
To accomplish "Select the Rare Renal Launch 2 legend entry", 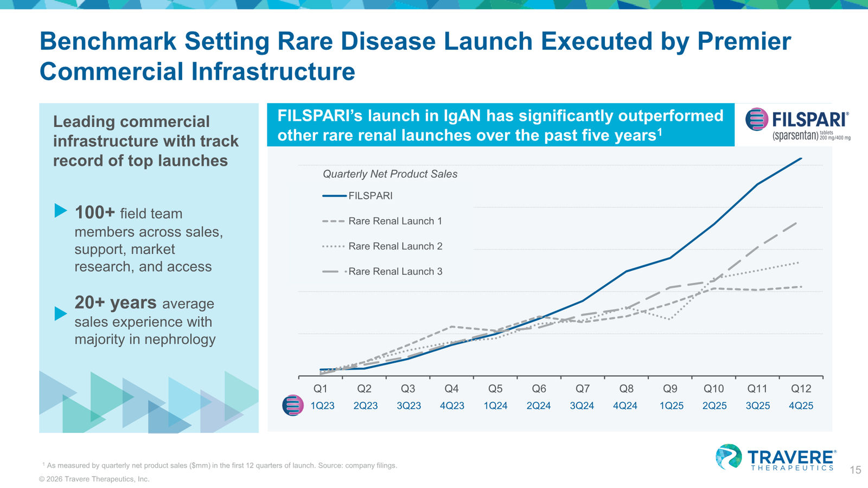I will coord(382,246).
